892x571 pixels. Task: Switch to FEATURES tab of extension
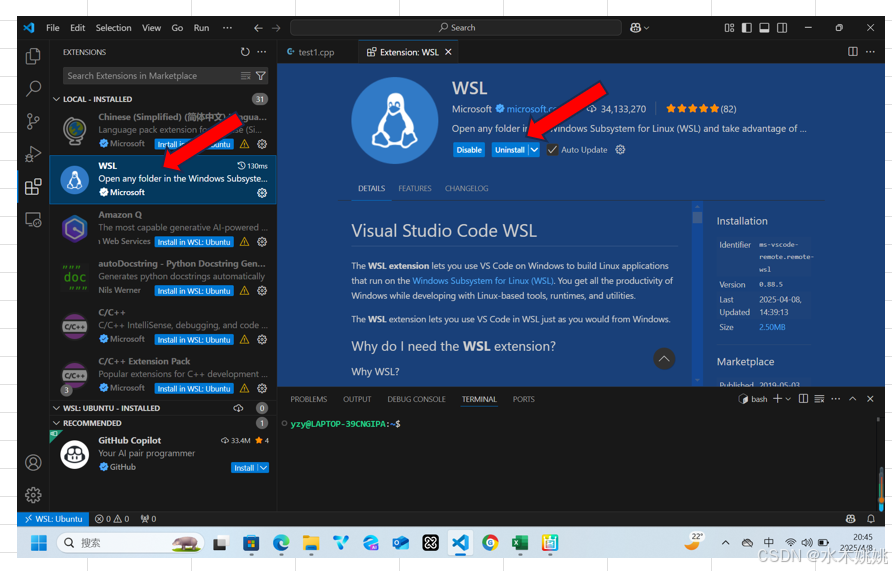[415, 188]
